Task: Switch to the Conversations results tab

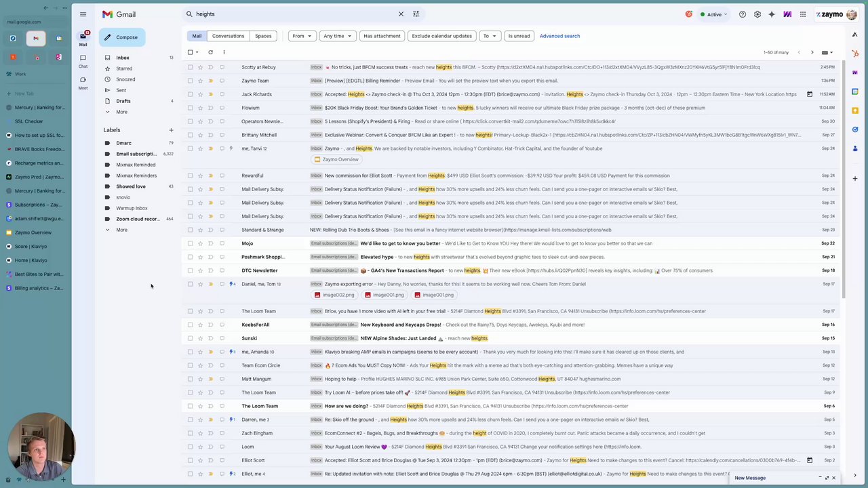Action: pyautogui.click(x=228, y=36)
